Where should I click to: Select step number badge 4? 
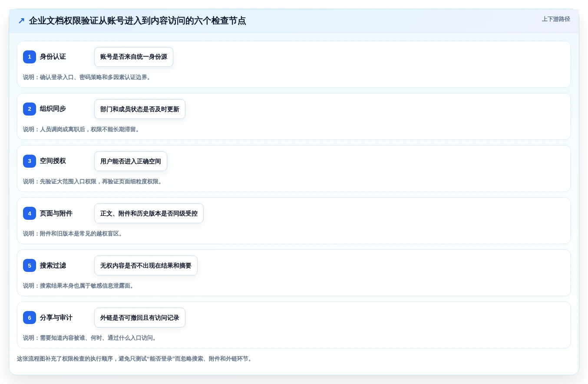pyautogui.click(x=30, y=213)
